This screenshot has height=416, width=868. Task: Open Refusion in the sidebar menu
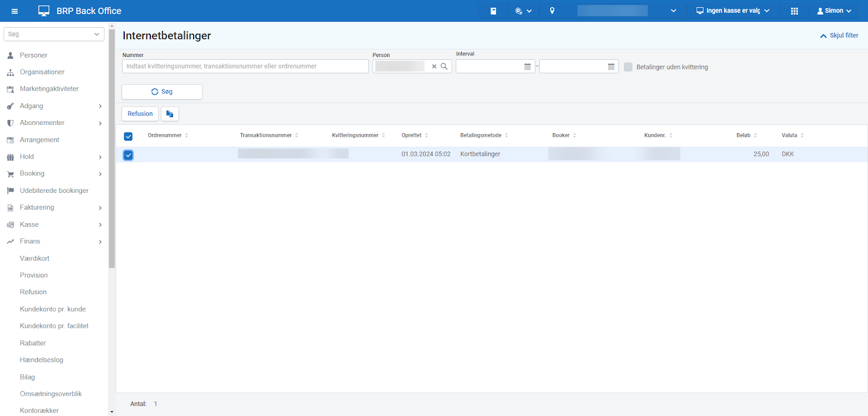point(33,292)
